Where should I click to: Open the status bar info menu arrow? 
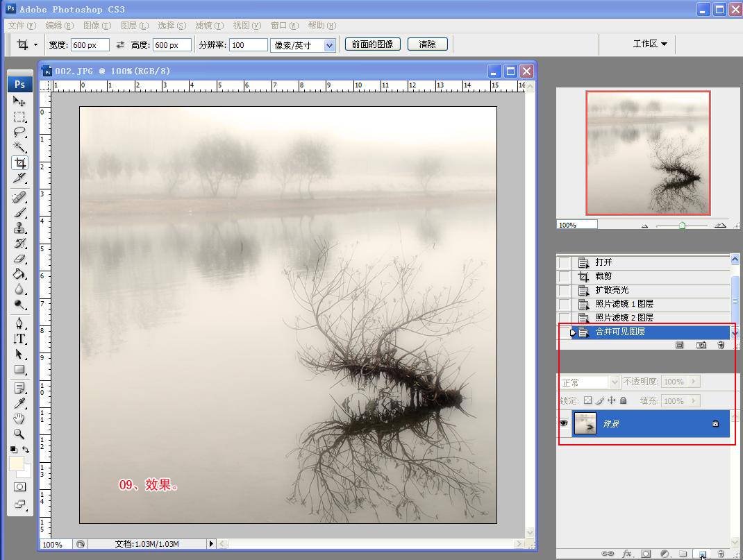(211, 544)
